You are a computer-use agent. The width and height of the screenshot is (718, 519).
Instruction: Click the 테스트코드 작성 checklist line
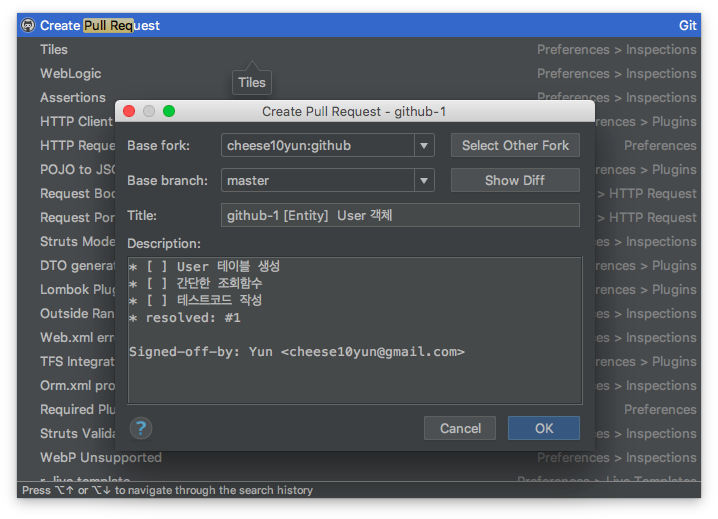(196, 300)
